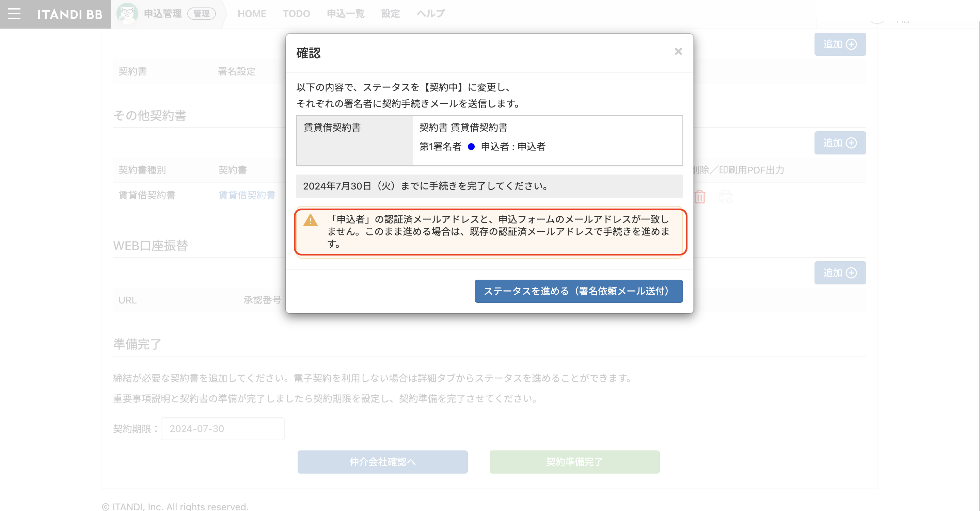Click the 承認番号 column header
The width and height of the screenshot is (980, 511).
[x=262, y=300]
